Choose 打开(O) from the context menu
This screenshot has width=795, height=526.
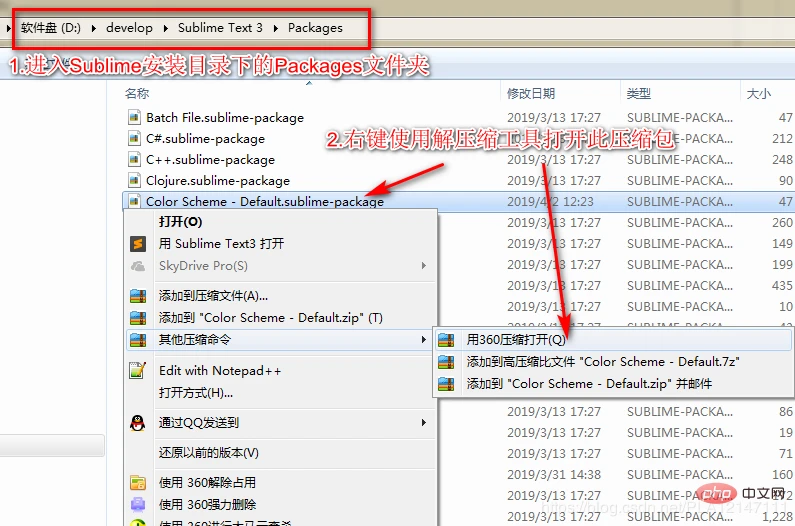[180, 222]
